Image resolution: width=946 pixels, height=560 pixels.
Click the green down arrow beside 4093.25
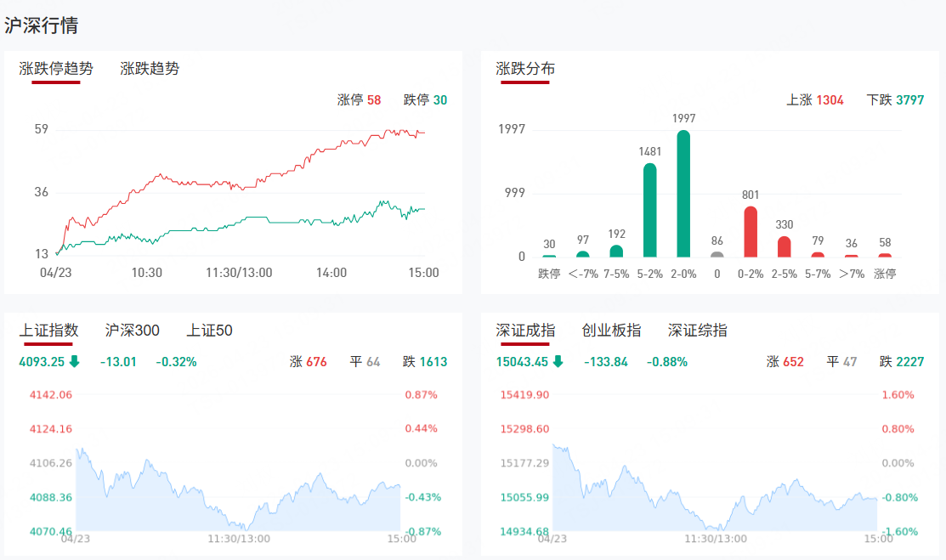(x=74, y=362)
